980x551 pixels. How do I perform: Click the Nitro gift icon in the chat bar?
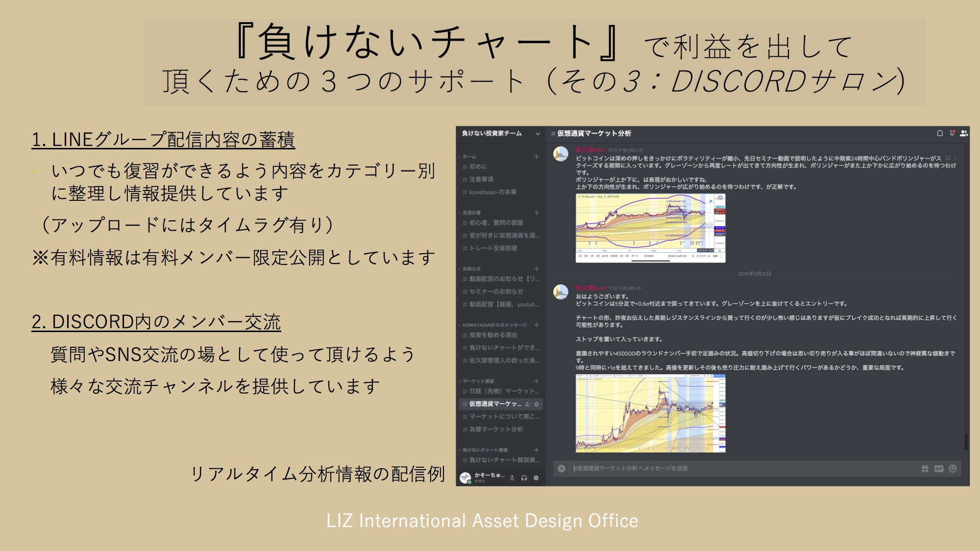[926, 468]
